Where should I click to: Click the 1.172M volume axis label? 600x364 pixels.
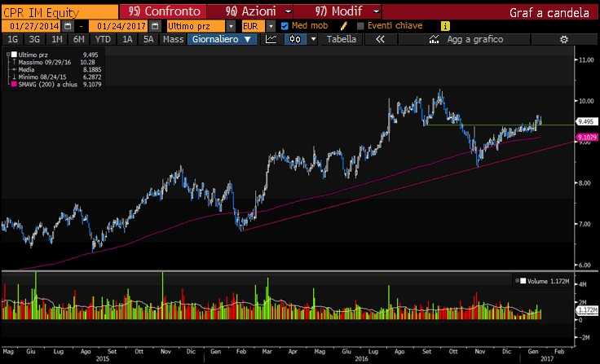[587, 310]
